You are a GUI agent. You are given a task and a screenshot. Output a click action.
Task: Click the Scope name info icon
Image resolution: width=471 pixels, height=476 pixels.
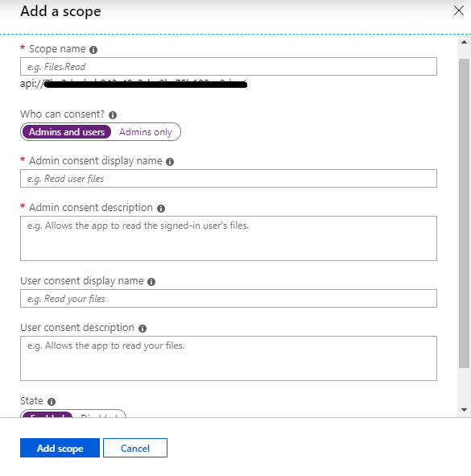coord(93,50)
